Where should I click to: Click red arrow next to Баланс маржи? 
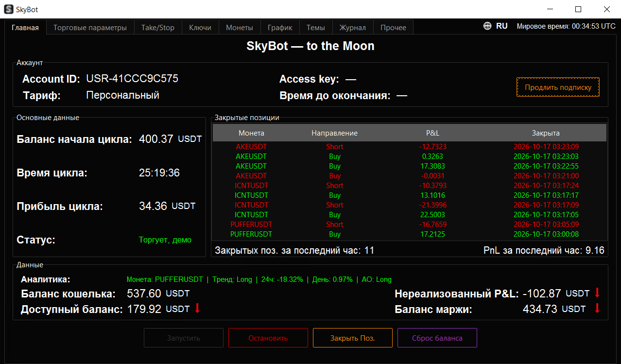click(x=597, y=308)
